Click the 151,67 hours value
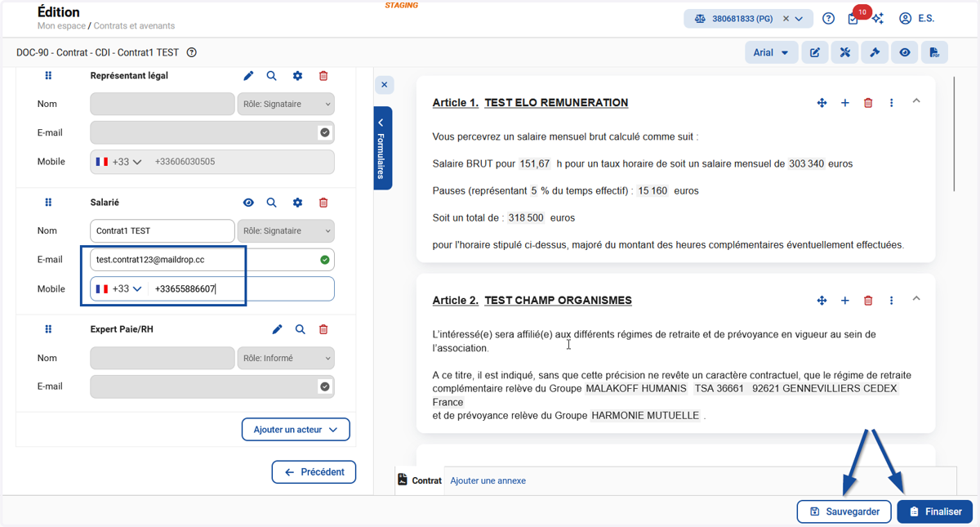The height and width of the screenshot is (527, 980). point(534,163)
